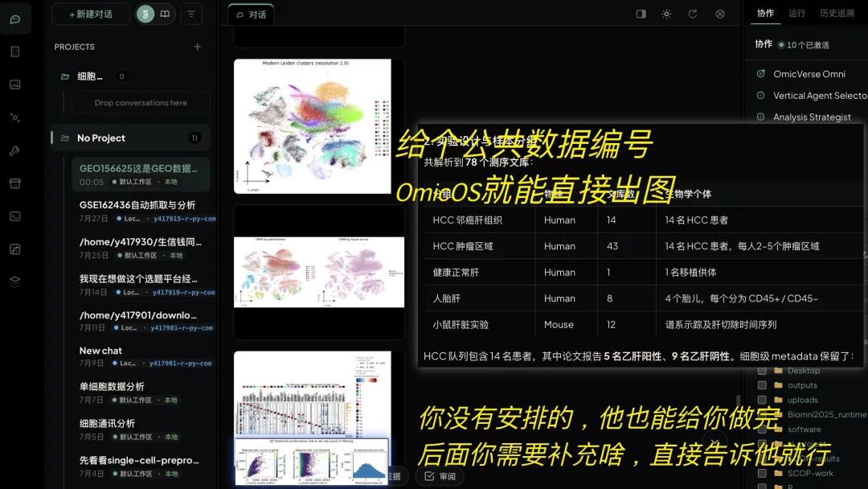Open the dual UMAP plots thumbnail

tap(319, 272)
